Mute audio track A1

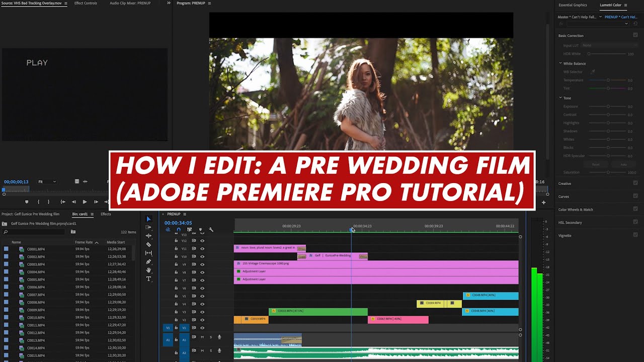[202, 337]
